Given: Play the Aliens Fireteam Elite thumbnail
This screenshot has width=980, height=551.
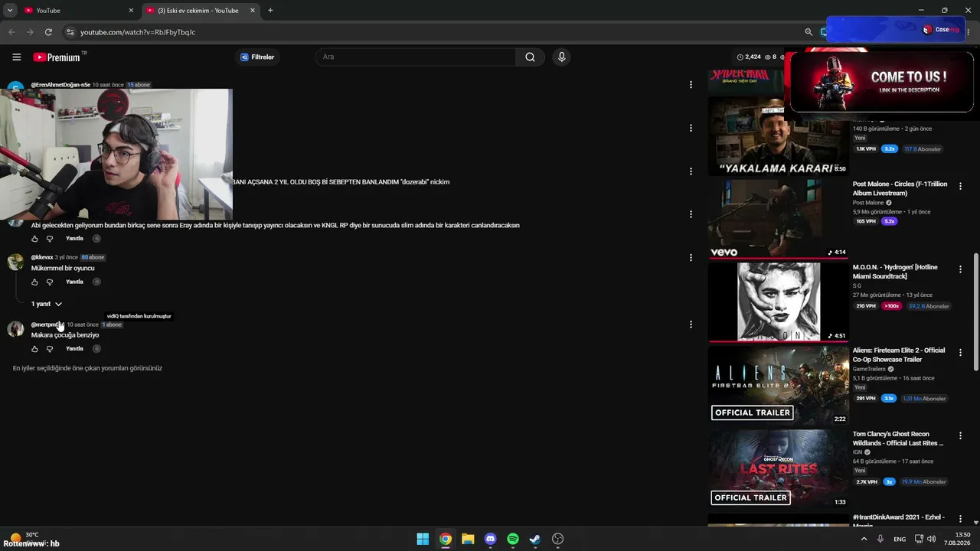Looking at the screenshot, I should (779, 385).
